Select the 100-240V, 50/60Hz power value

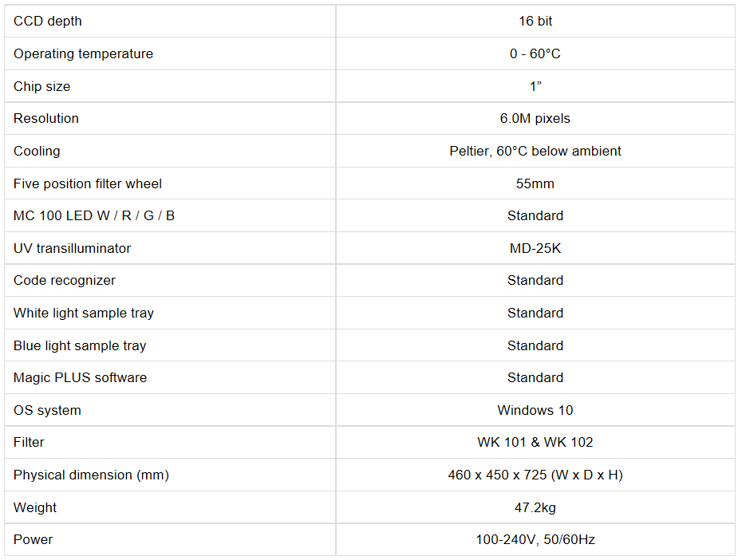535,540
